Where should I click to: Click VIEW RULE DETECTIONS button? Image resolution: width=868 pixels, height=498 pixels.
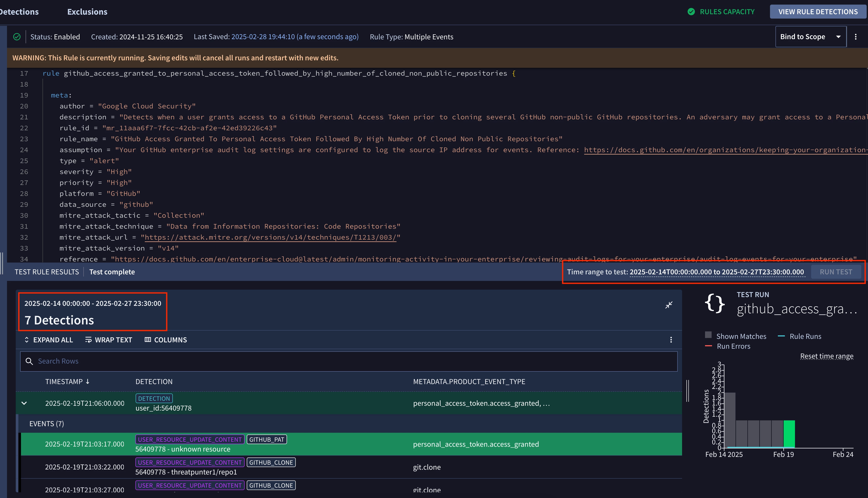click(818, 12)
